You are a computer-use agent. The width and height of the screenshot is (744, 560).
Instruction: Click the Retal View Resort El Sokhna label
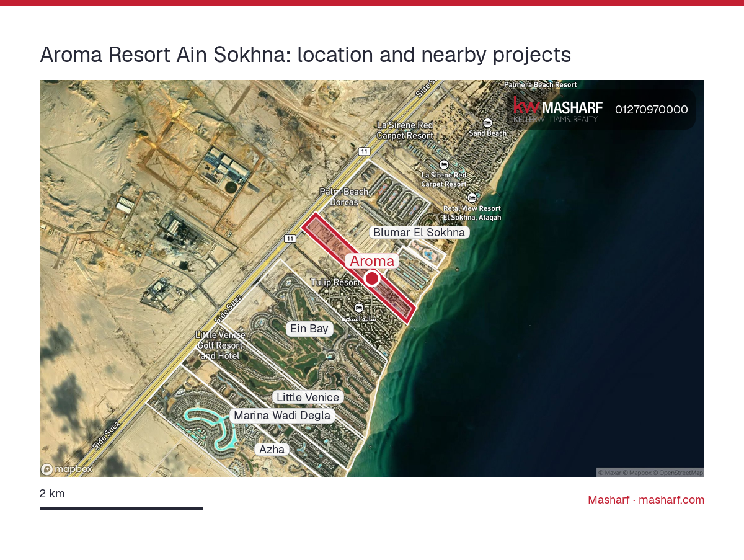(472, 213)
